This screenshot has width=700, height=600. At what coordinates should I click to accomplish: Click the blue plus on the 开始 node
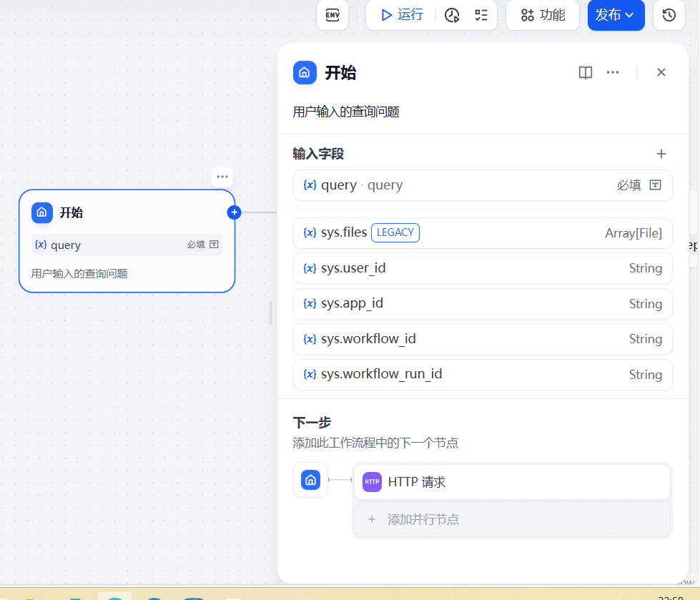pyautogui.click(x=234, y=212)
